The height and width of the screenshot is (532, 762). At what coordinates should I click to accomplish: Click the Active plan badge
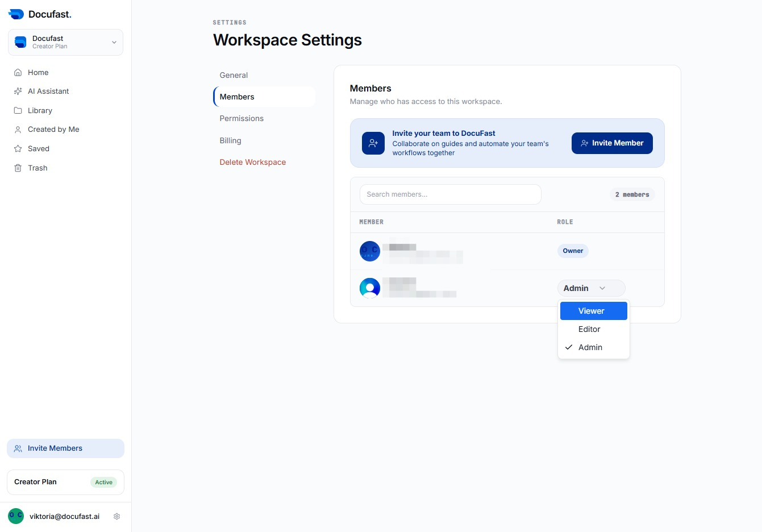pyautogui.click(x=104, y=483)
